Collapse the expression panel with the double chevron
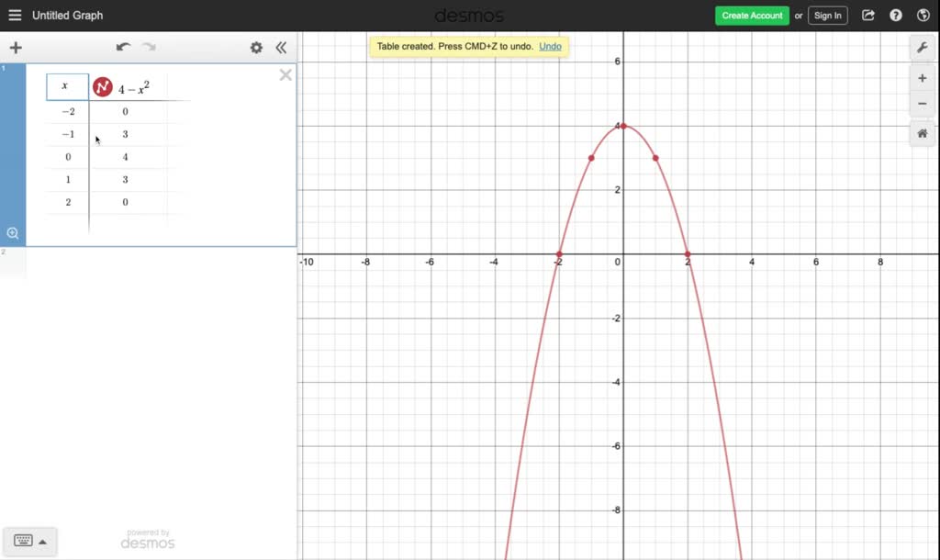This screenshot has height=560, width=940. click(281, 47)
